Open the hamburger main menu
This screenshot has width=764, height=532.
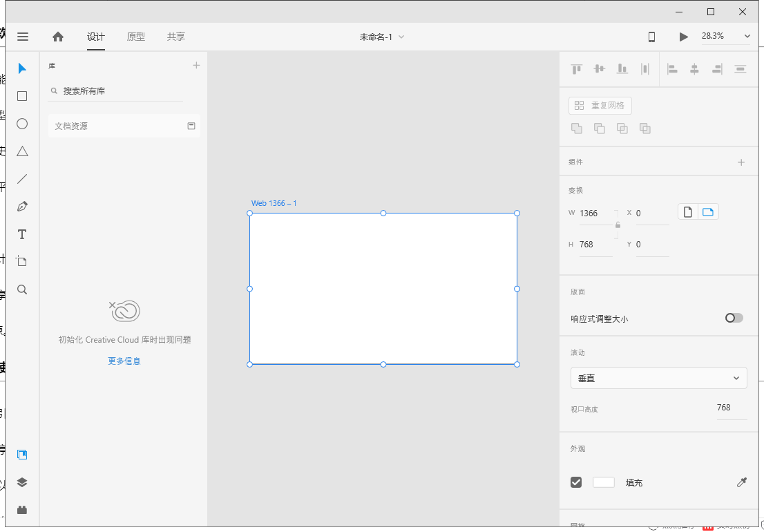(x=22, y=37)
